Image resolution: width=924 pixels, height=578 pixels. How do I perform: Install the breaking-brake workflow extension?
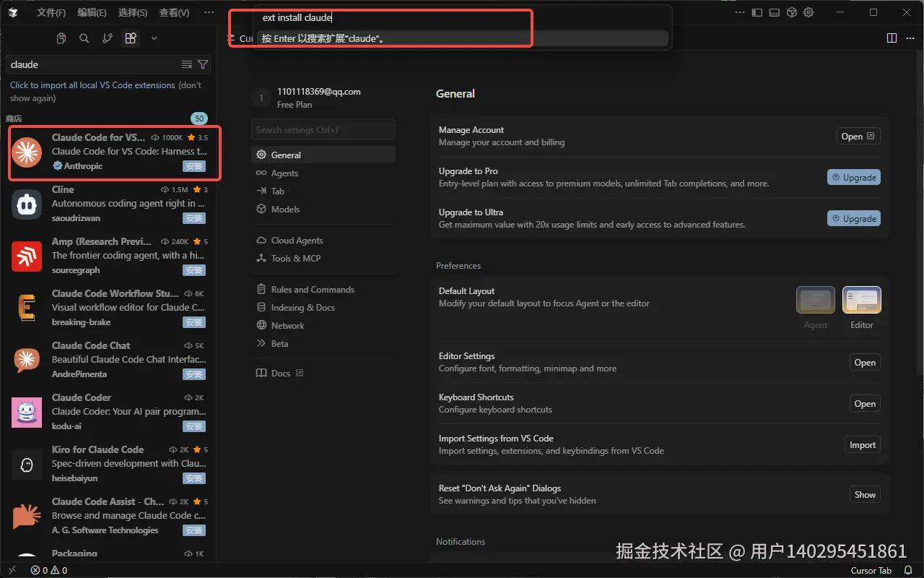[x=194, y=322]
